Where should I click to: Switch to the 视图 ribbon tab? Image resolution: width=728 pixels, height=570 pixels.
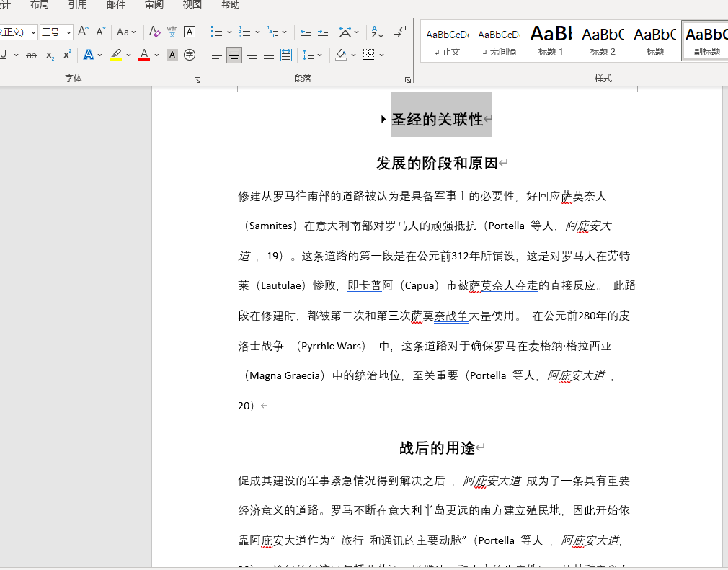192,5
